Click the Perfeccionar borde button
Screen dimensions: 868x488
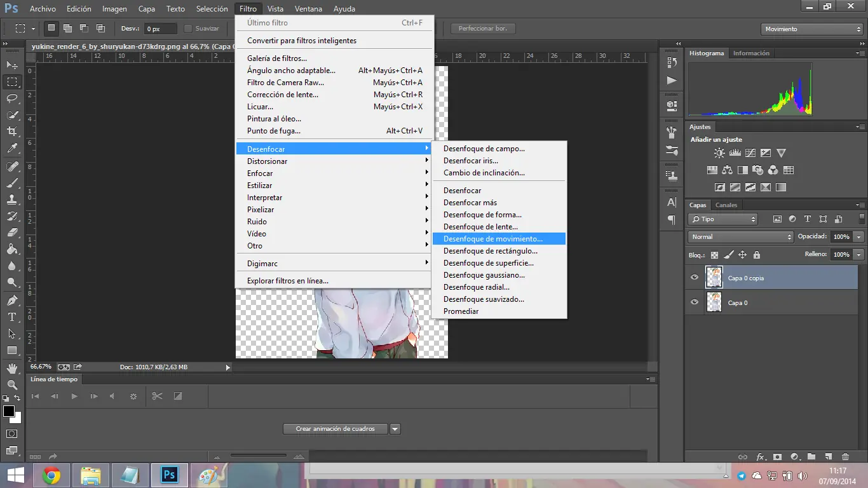[483, 29]
